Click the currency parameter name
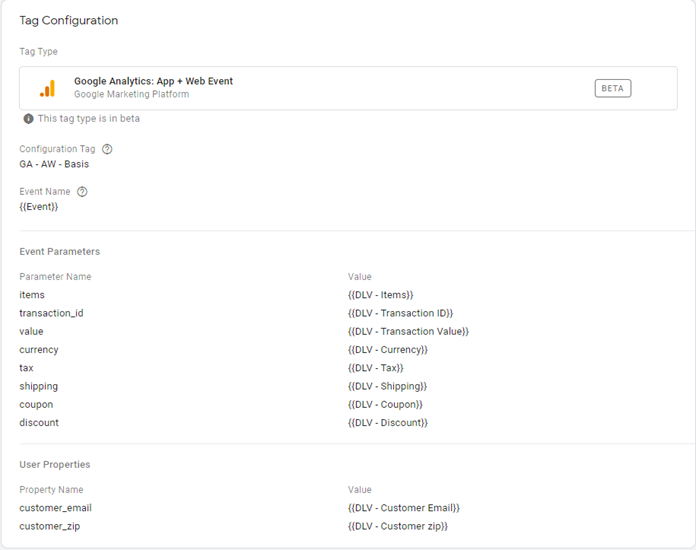 click(x=39, y=350)
